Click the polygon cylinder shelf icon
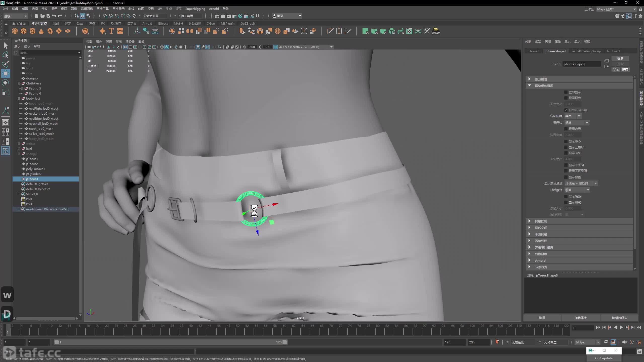Image resolution: width=644 pixels, height=362 pixels. pyautogui.click(x=32, y=31)
